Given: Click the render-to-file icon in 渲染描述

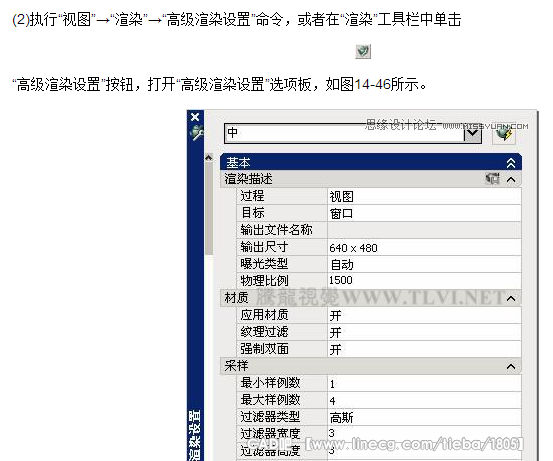Looking at the screenshot, I should tap(493, 179).
